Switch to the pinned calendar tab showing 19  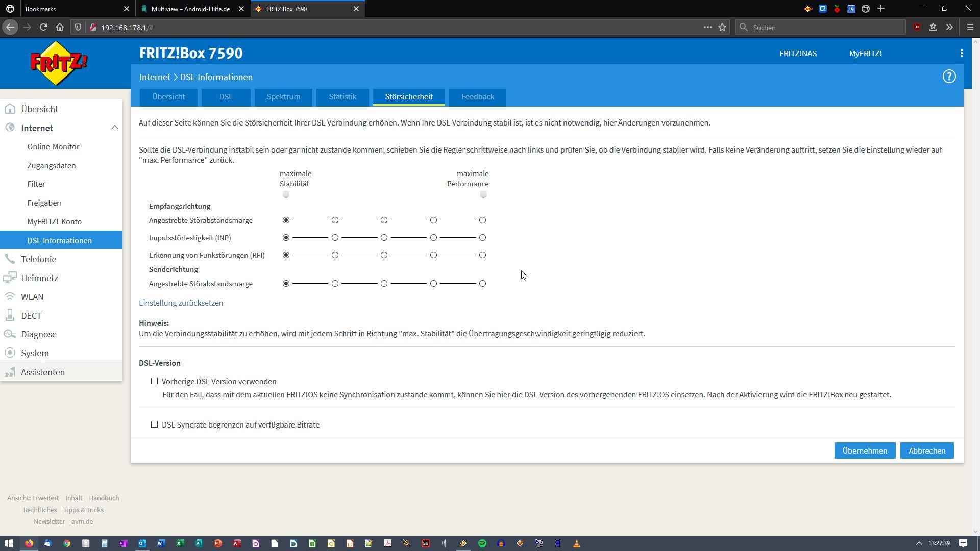tap(851, 9)
